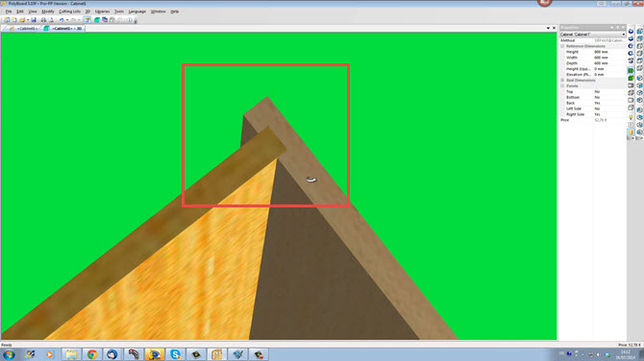Toggle the highlighted properties toolbar icon

tap(87, 20)
